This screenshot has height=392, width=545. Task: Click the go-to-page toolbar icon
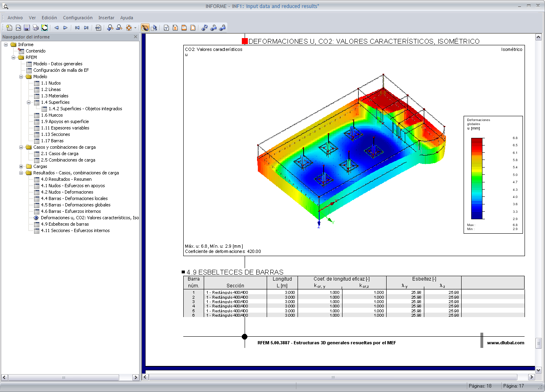click(x=98, y=28)
